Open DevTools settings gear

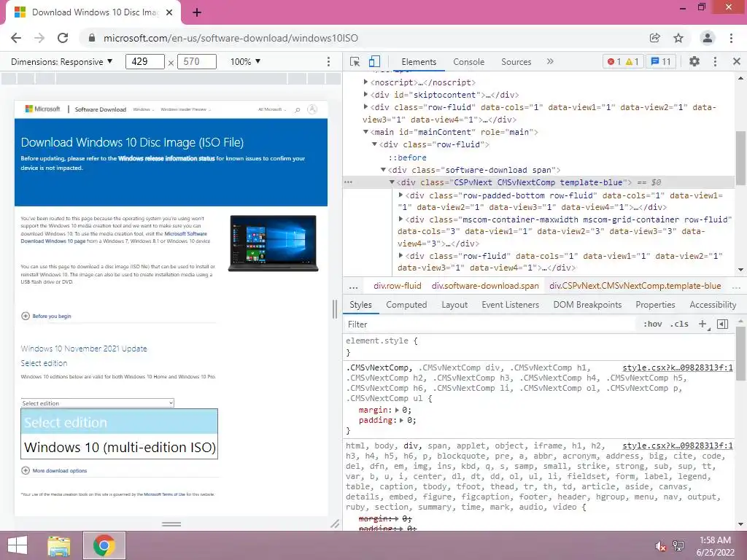[694, 61]
